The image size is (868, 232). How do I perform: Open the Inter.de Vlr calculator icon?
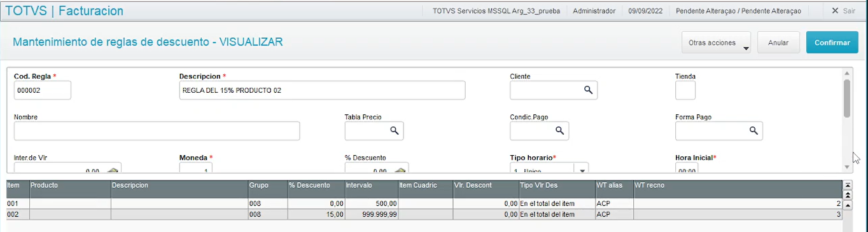point(113,170)
